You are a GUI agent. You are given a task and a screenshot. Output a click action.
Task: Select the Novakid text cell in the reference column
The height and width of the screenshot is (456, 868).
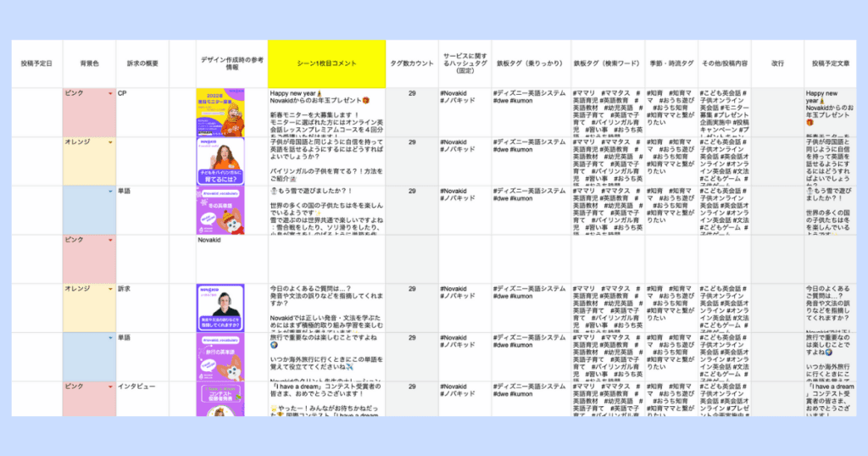pos(232,259)
